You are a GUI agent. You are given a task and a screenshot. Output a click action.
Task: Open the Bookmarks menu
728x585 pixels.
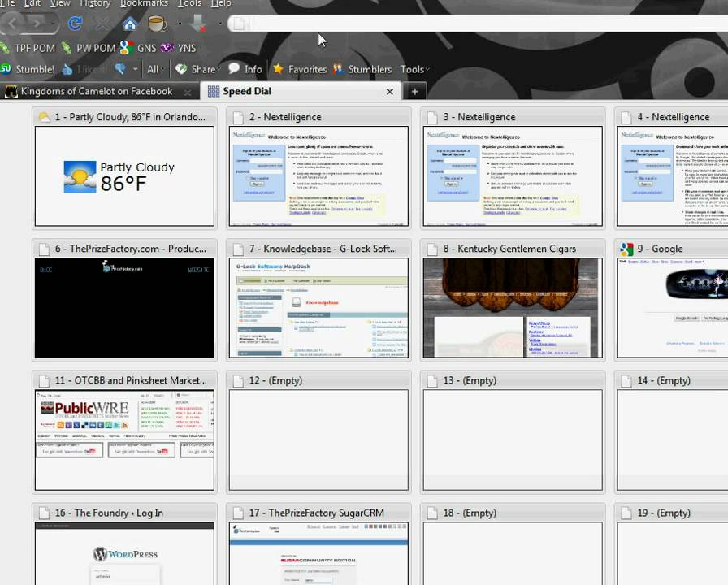(144, 4)
